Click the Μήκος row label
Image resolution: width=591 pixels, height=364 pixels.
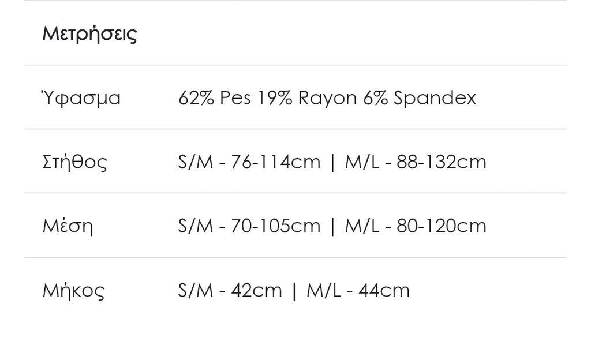[x=73, y=290]
